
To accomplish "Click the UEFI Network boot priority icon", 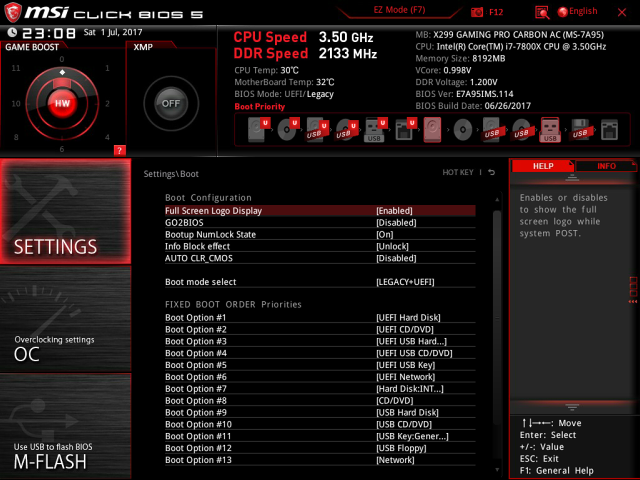I will (405, 130).
